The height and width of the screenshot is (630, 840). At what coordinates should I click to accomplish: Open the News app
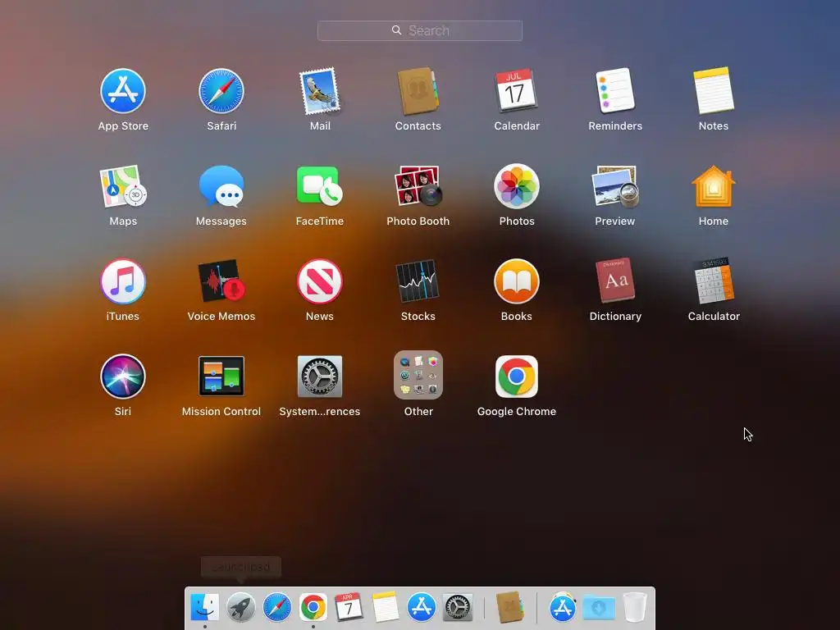click(x=320, y=281)
